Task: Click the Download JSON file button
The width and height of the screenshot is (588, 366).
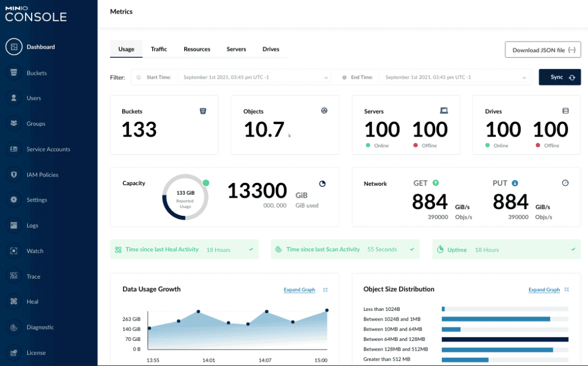Action: click(543, 50)
